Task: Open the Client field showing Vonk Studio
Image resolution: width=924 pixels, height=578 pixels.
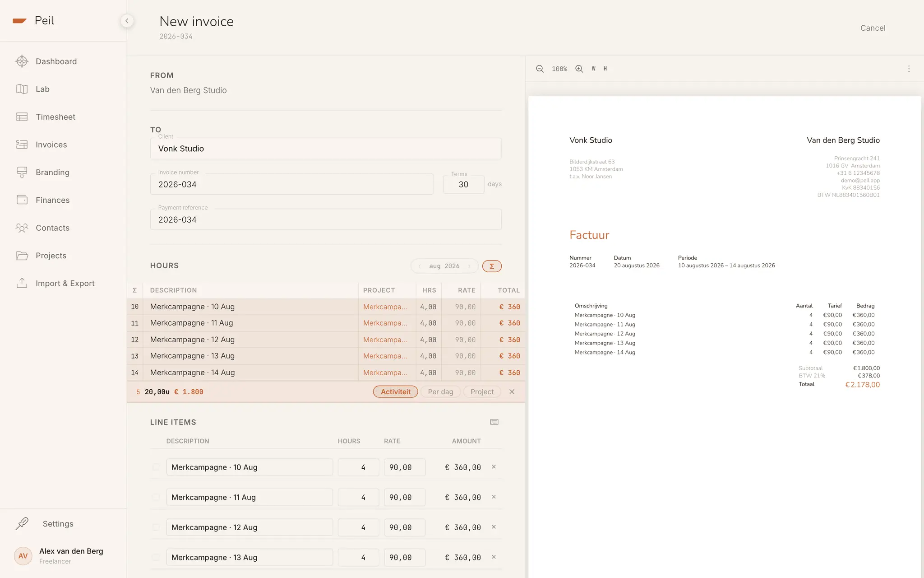Action: click(326, 149)
